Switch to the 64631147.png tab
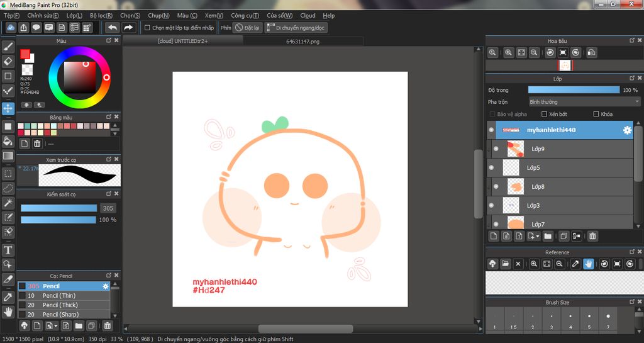This screenshot has width=644, height=343. [x=303, y=41]
